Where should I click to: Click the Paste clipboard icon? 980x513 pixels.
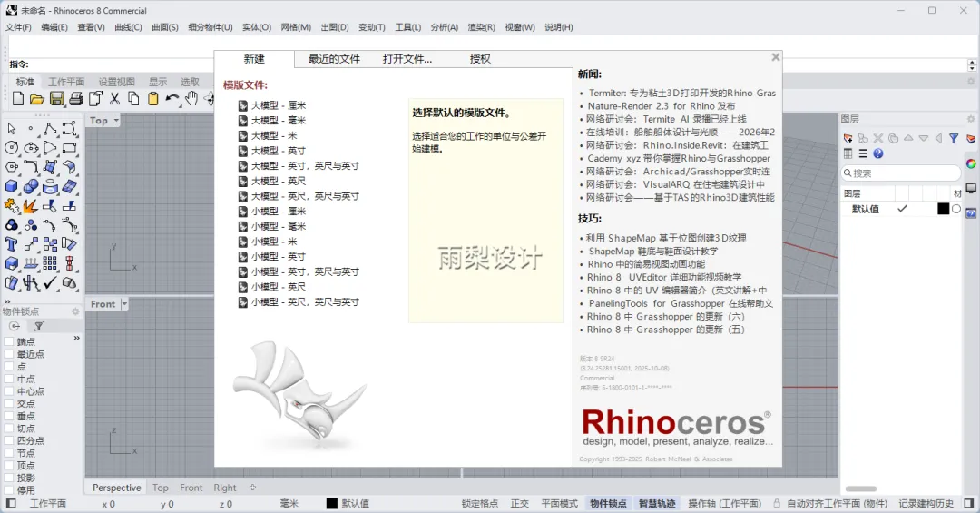coord(153,98)
